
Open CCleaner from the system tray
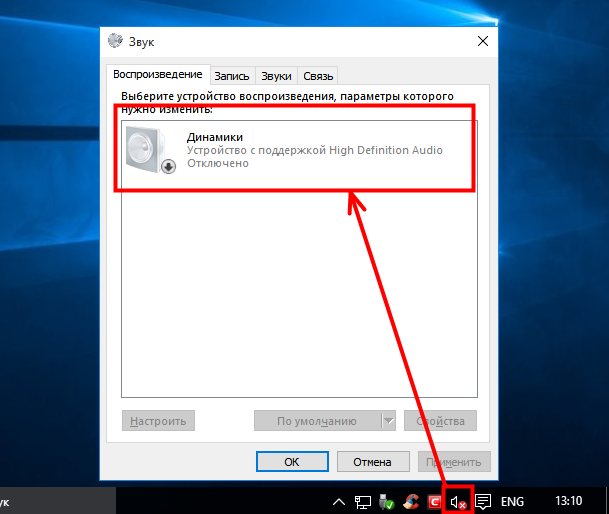point(411,500)
